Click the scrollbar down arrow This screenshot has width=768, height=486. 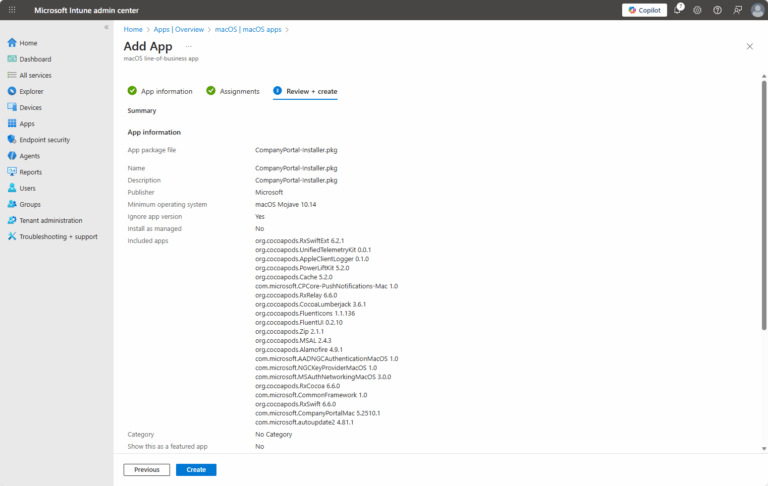pyautogui.click(x=764, y=448)
